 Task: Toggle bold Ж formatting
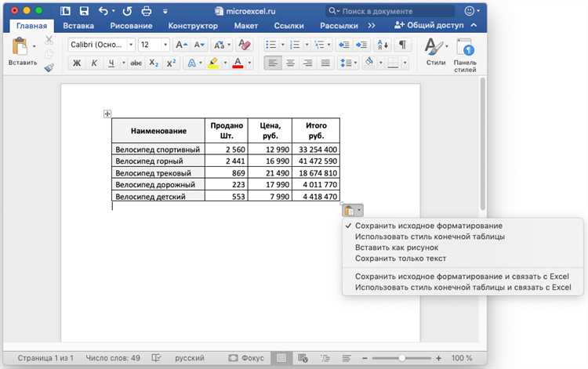tap(77, 63)
